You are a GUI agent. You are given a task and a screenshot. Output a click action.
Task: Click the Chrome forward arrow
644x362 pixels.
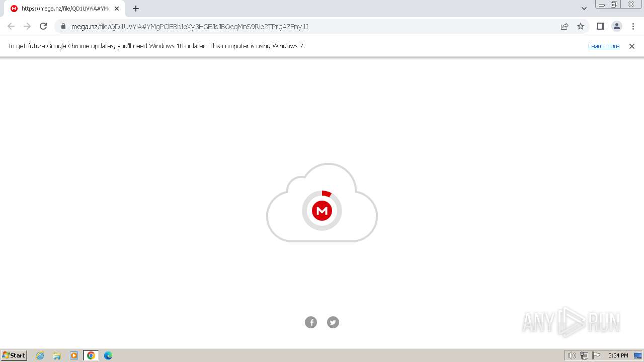click(27, 26)
